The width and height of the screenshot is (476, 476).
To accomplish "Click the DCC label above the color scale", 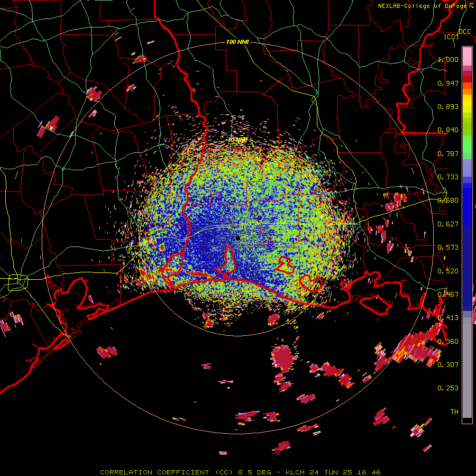I will pyautogui.click(x=464, y=32).
